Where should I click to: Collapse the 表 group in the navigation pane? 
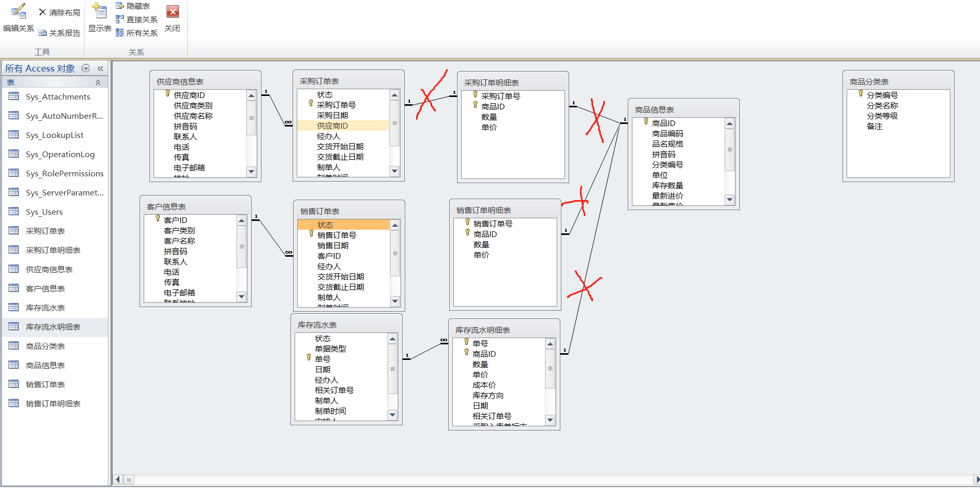coord(98,82)
